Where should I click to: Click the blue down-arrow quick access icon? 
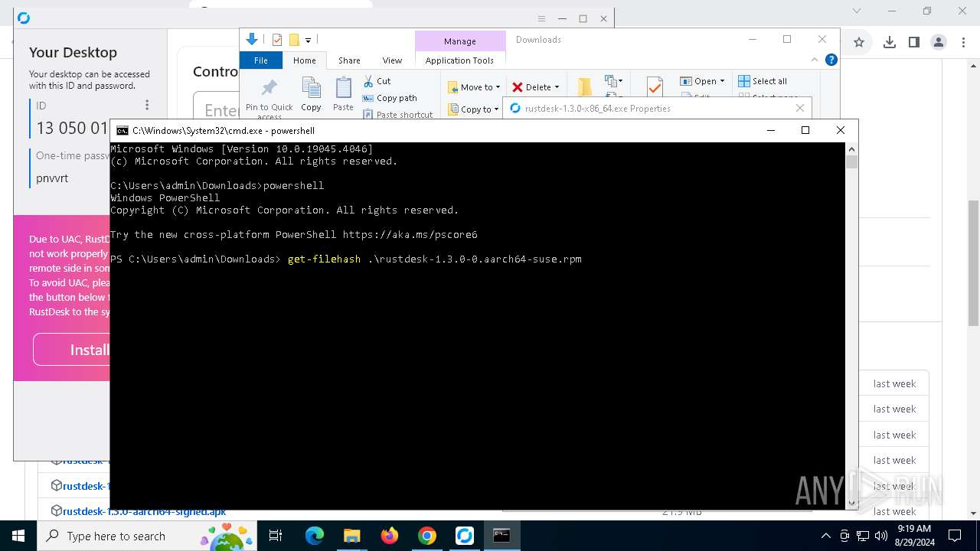click(x=252, y=40)
